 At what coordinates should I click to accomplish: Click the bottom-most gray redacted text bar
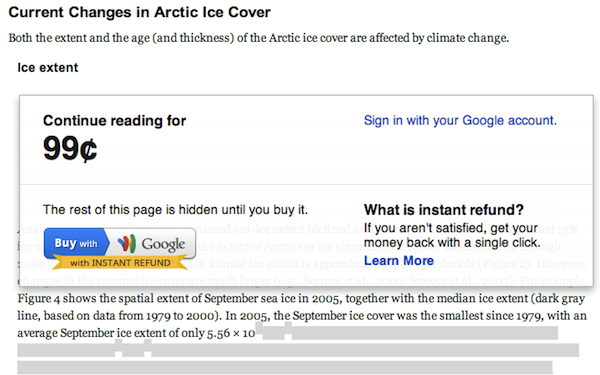[285, 368]
